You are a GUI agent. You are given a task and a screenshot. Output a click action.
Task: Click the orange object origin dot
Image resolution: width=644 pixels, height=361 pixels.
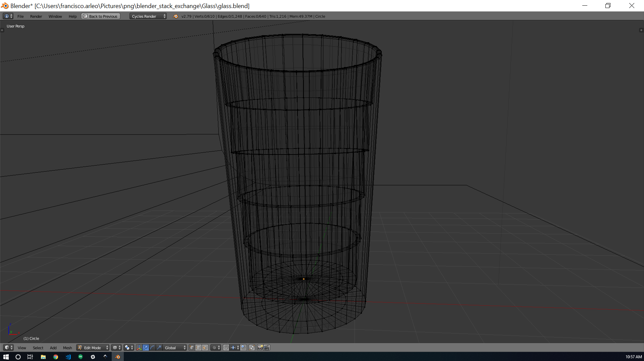tap(304, 279)
